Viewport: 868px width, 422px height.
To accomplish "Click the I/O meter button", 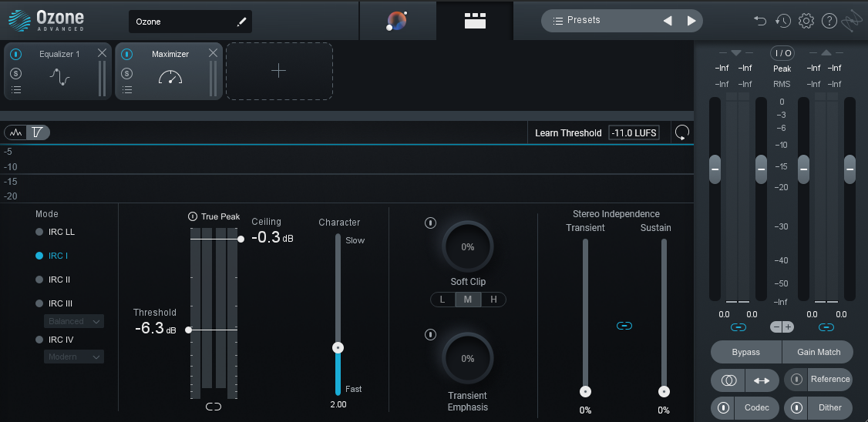I will point(782,53).
